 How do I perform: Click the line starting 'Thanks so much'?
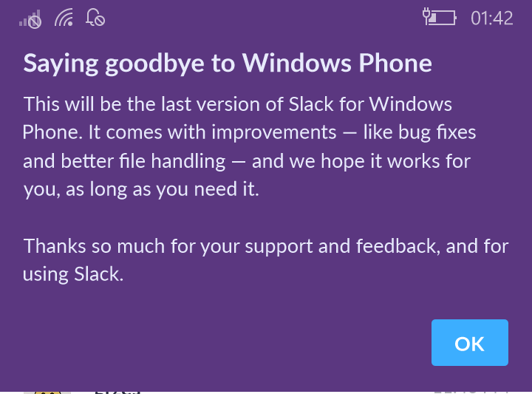point(265,245)
